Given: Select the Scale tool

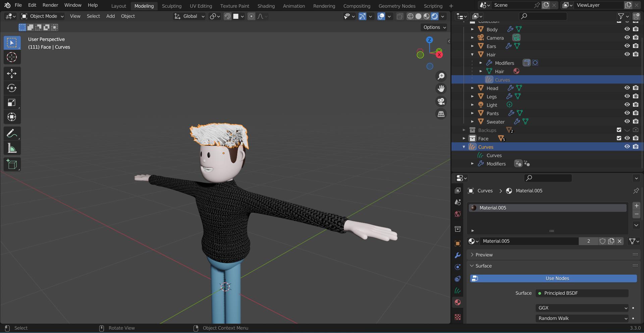Looking at the screenshot, I should coord(12,102).
